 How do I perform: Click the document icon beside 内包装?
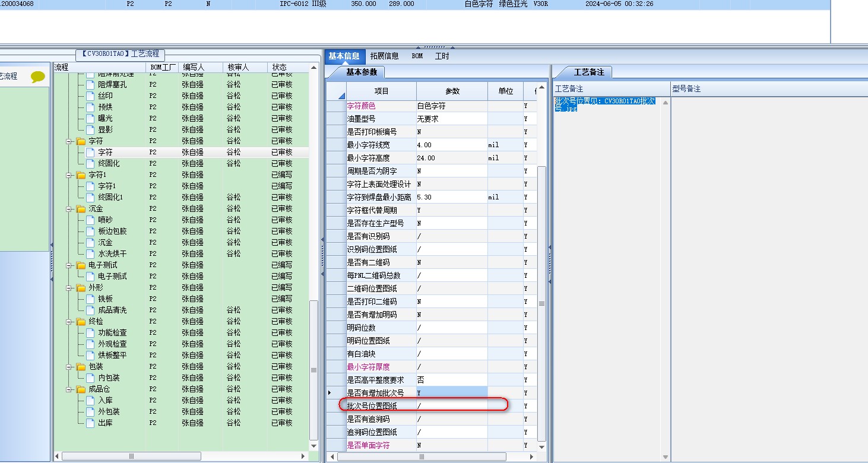tap(90, 378)
